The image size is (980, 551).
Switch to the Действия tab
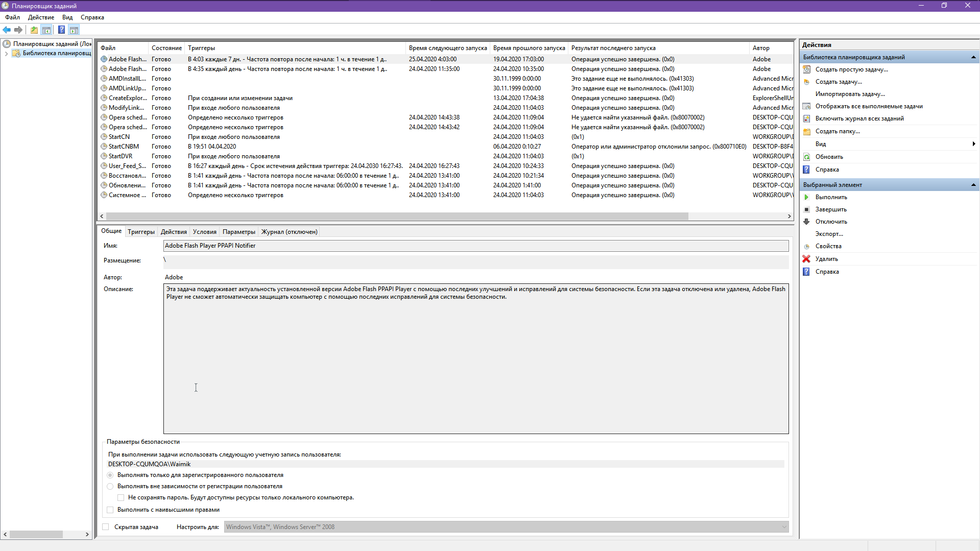coord(174,232)
